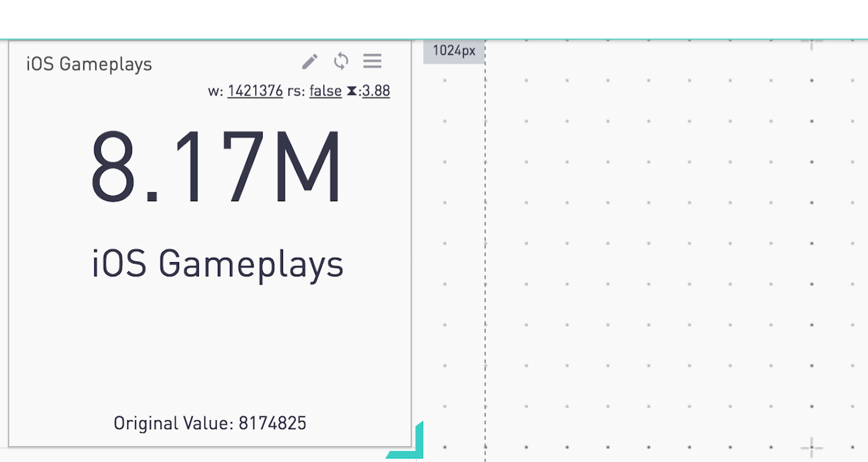The height and width of the screenshot is (462, 868).
Task: Click the 8.17M metric value
Action: [217, 167]
